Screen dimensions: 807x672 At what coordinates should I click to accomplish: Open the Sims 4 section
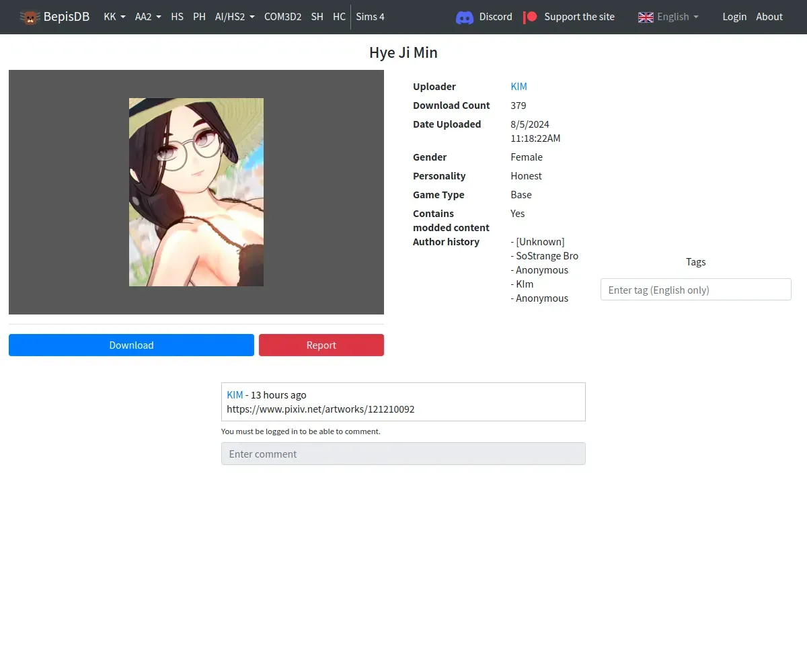click(370, 17)
